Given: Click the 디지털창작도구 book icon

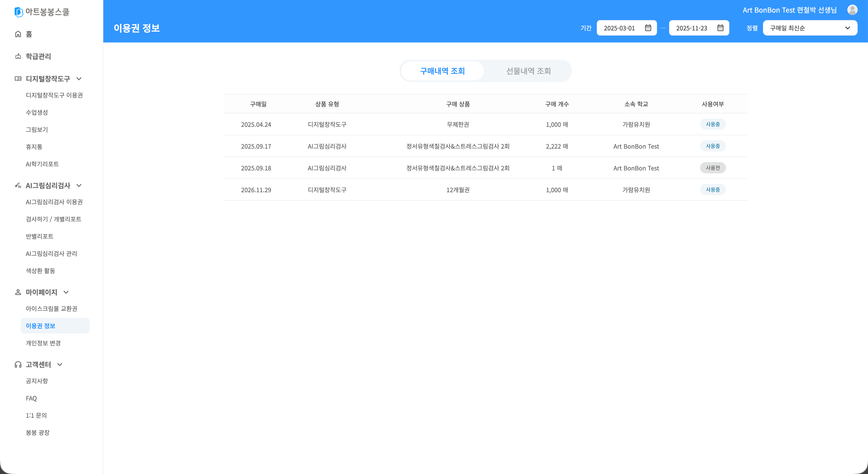Looking at the screenshot, I should pyautogui.click(x=18, y=79).
